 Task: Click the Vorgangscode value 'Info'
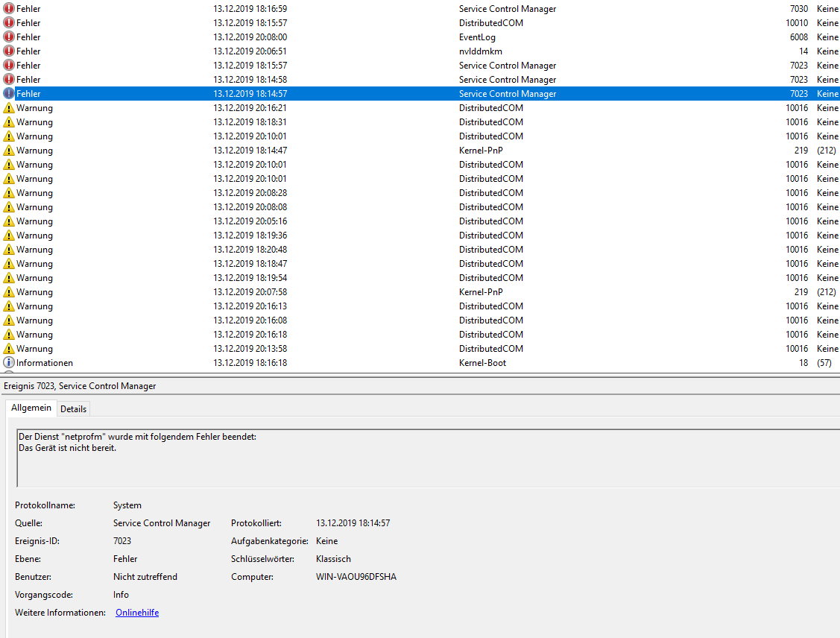pyautogui.click(x=121, y=595)
